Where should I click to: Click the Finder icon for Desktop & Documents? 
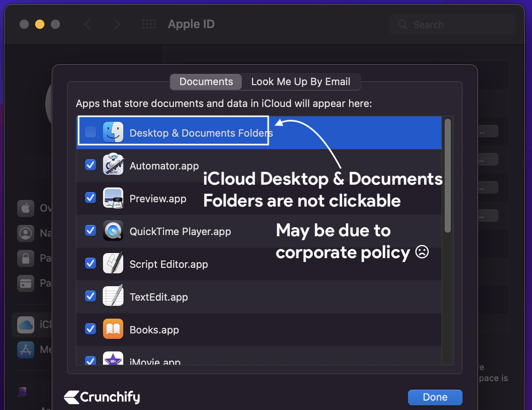113,132
